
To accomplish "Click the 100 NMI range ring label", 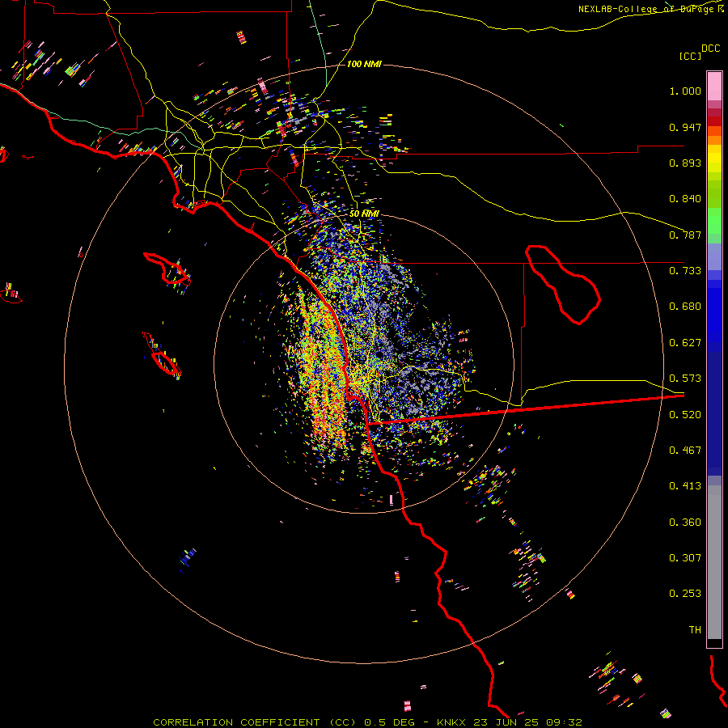I will coord(364,64).
